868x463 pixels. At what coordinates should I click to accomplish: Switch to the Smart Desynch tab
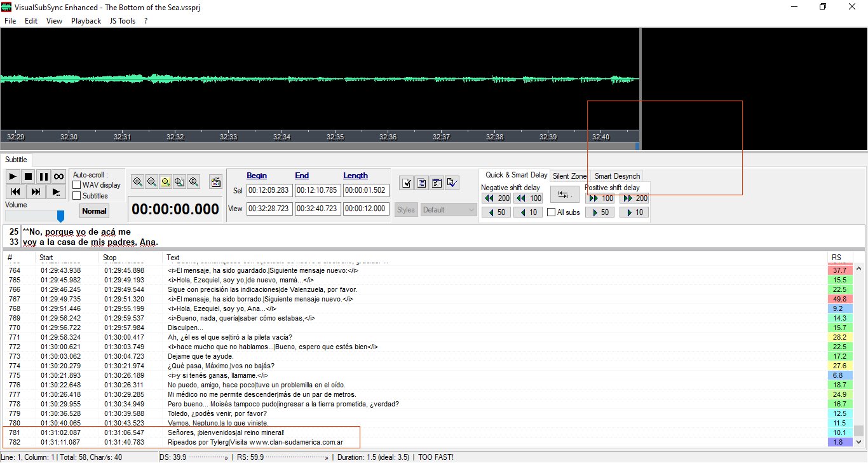pos(617,176)
